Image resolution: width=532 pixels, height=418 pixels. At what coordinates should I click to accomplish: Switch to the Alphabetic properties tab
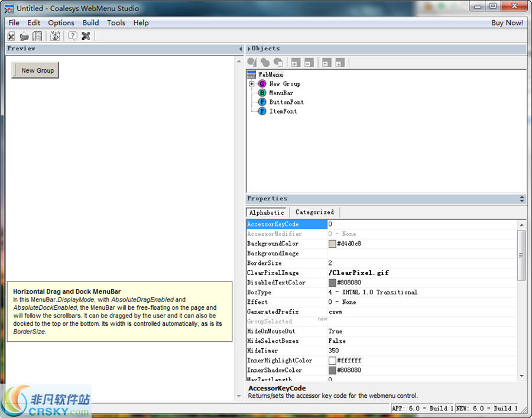(x=267, y=212)
